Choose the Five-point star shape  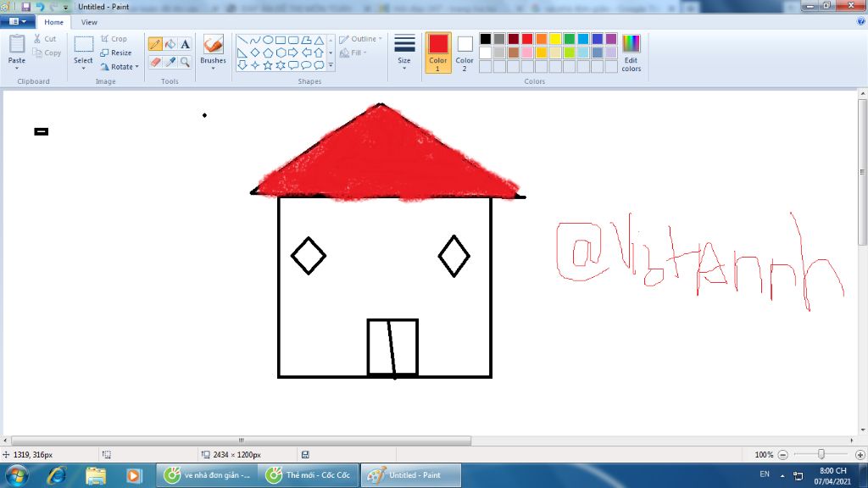(268, 65)
